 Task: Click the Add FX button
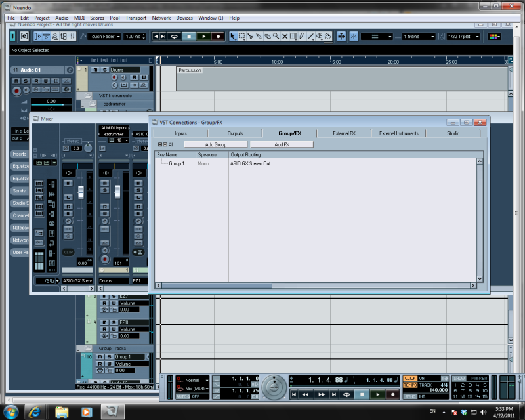282,144
